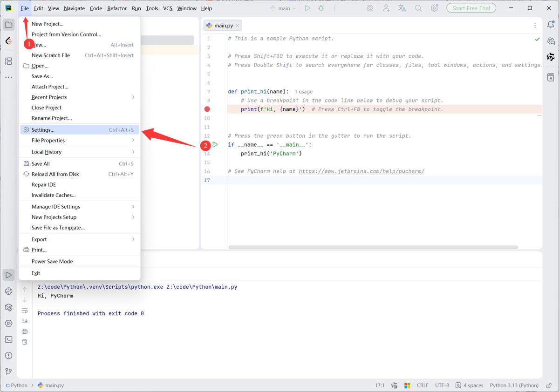Click the Run button in top toolbar
Viewport: 559px width, 392px height.
coord(307,8)
